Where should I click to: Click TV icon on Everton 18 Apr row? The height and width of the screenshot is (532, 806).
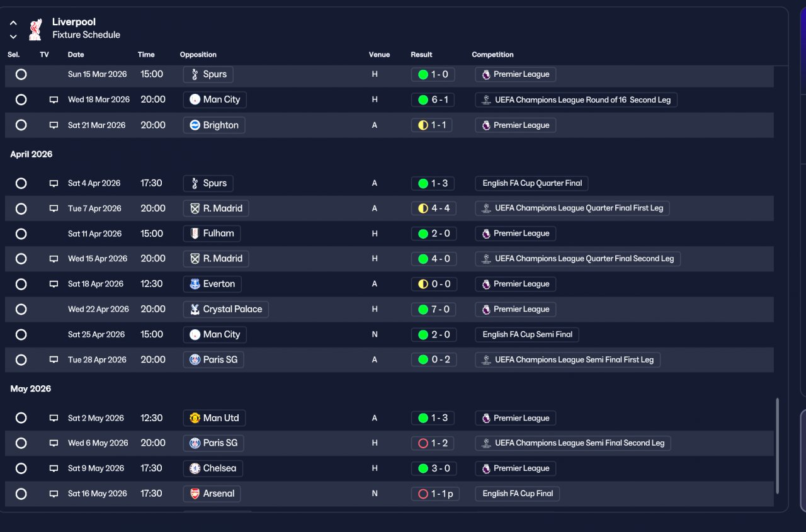[54, 284]
